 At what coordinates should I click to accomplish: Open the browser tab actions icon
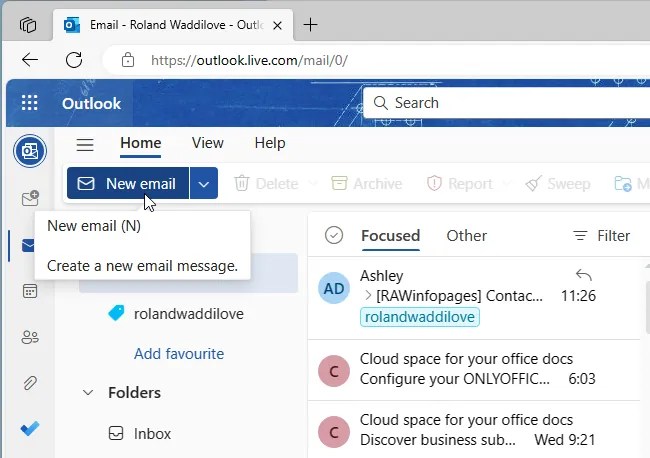click(28, 25)
